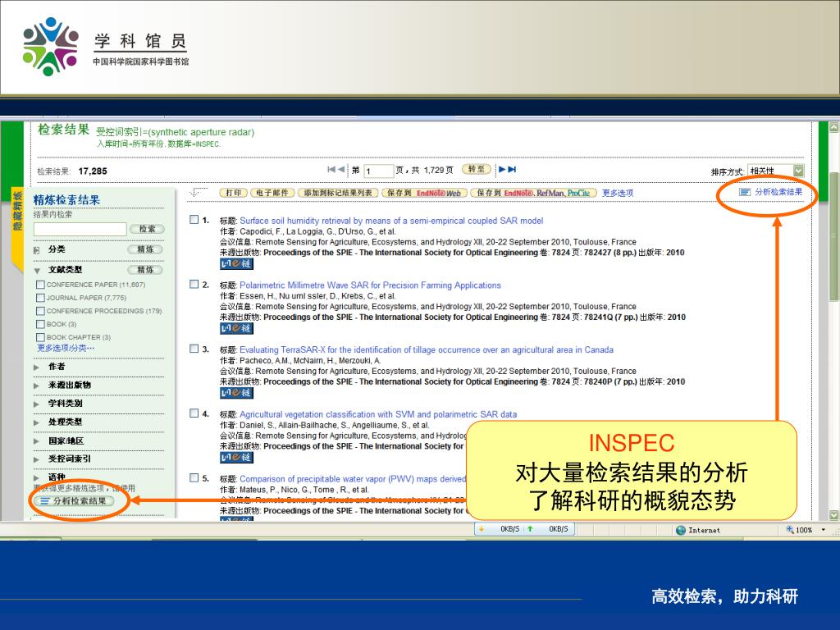Tick the BOOK CHAPTER filter checkbox
840x630 pixels.
click(x=40, y=337)
